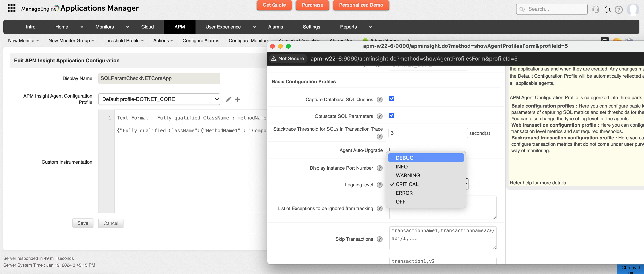Click the headset support icon
The height and width of the screenshot is (274, 644).
(x=595, y=10)
